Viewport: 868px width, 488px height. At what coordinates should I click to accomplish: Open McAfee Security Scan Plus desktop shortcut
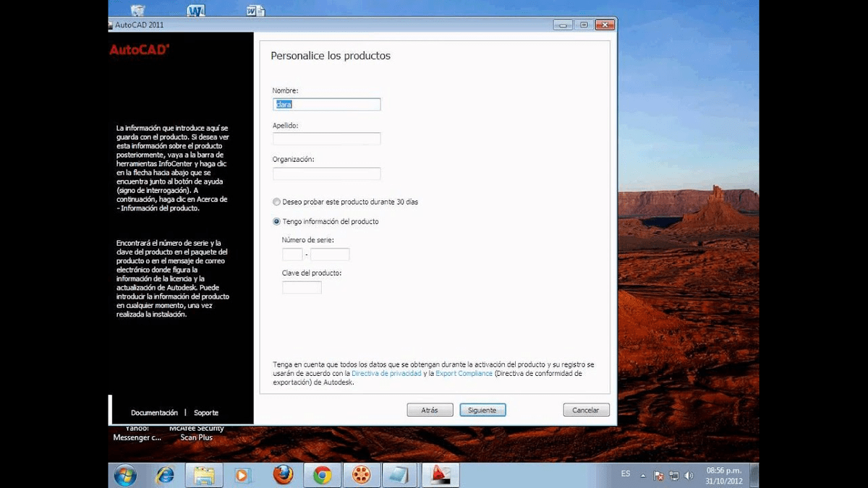pyautogui.click(x=197, y=433)
